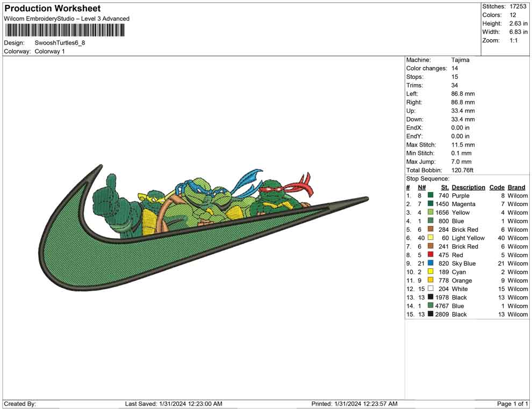
Task: Select the swatch in the 4767 Blue row
Action: pos(430,305)
